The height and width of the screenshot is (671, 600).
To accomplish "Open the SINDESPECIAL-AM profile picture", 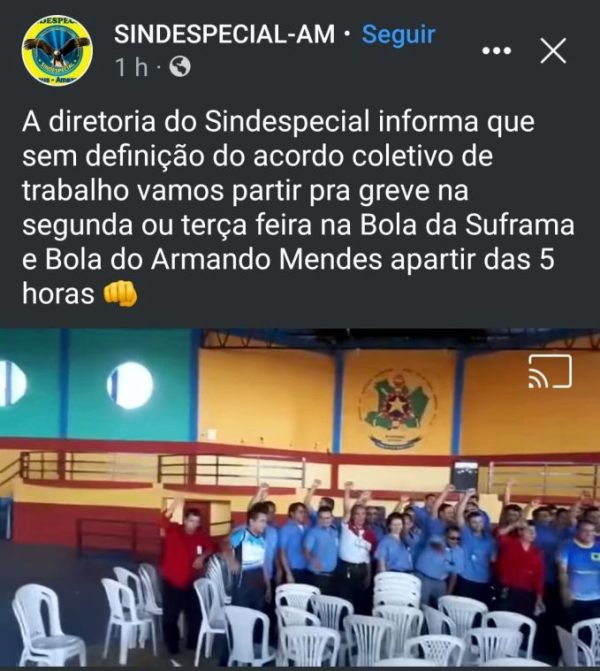I will pyautogui.click(x=57, y=51).
